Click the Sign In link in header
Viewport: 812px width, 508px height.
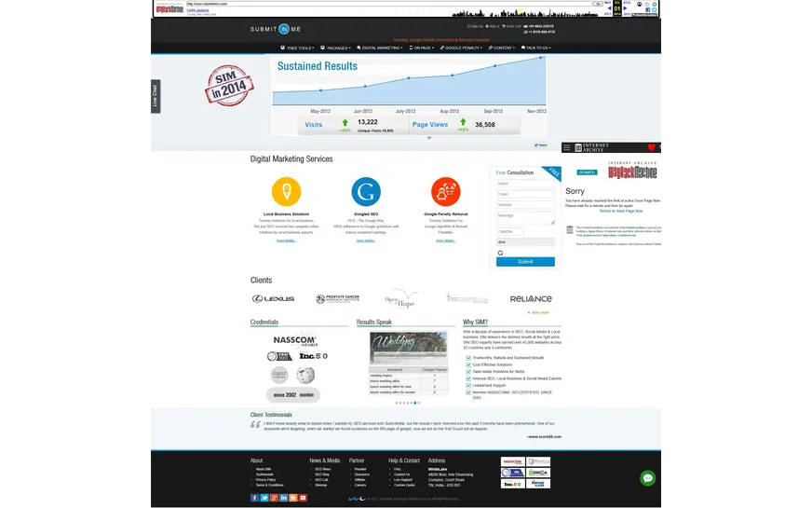[492, 26]
